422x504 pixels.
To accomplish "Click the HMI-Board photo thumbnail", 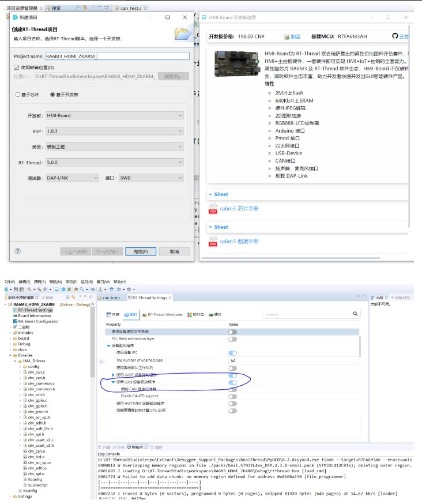I will pos(237,63).
